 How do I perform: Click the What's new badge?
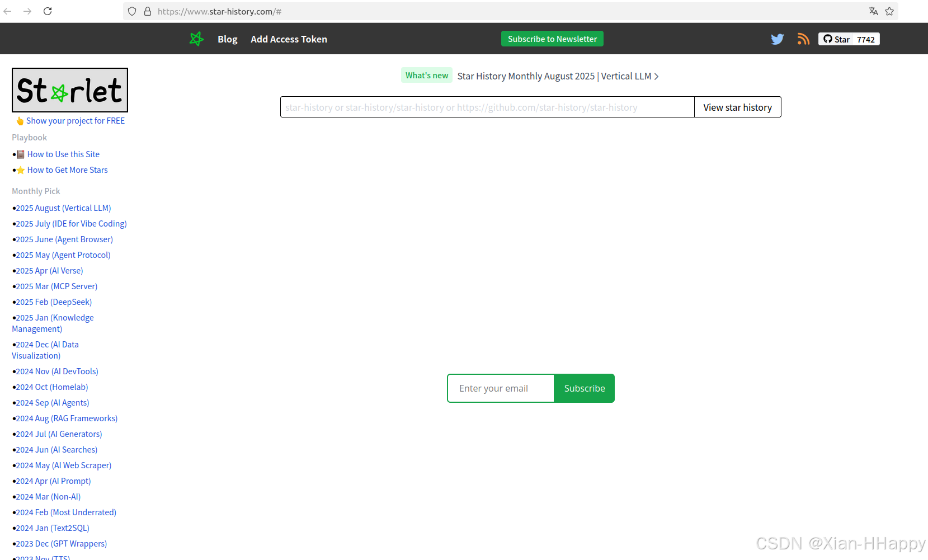click(x=427, y=76)
